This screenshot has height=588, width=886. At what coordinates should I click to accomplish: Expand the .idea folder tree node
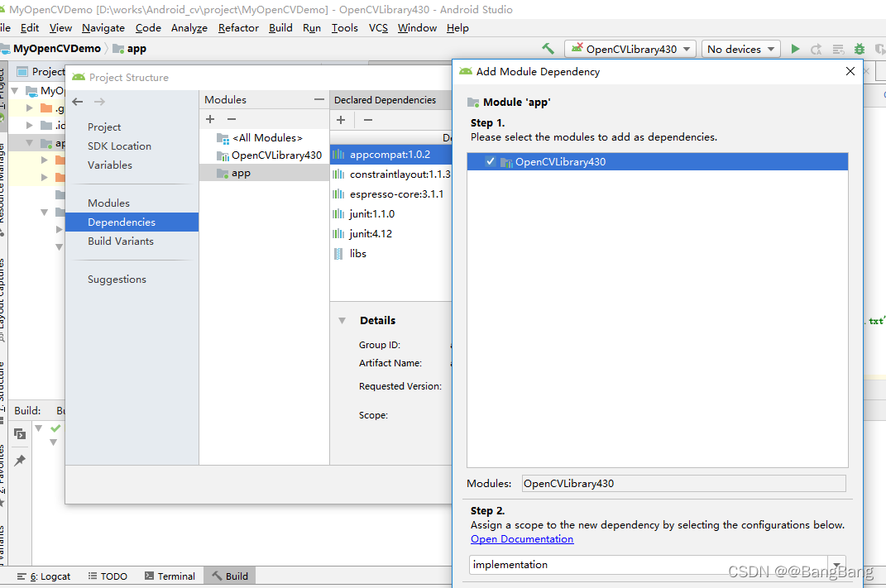tap(30, 126)
